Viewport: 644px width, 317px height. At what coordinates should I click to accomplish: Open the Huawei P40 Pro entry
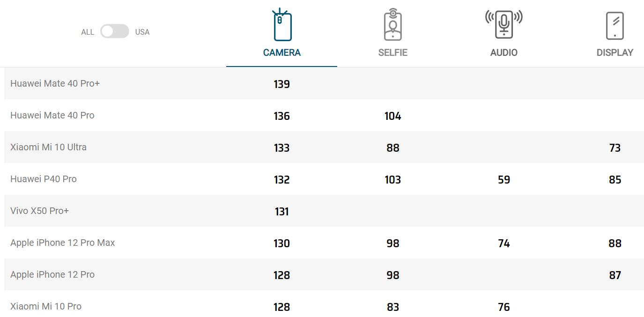click(x=43, y=179)
